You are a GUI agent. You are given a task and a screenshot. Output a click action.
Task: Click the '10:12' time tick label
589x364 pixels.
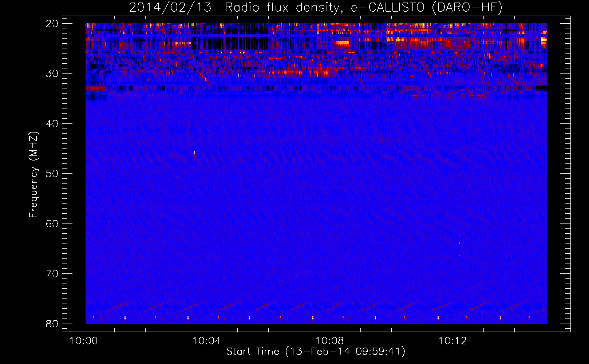[x=452, y=341]
